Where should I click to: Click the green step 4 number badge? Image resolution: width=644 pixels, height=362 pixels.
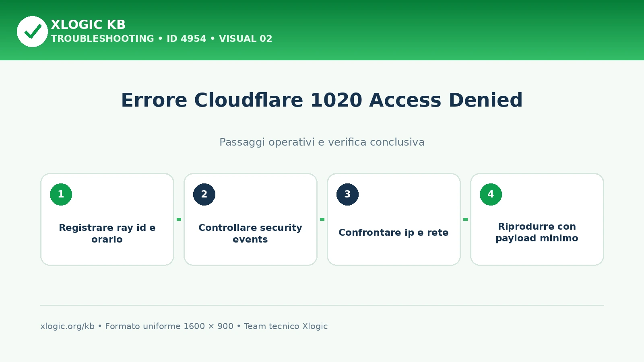[x=491, y=194]
